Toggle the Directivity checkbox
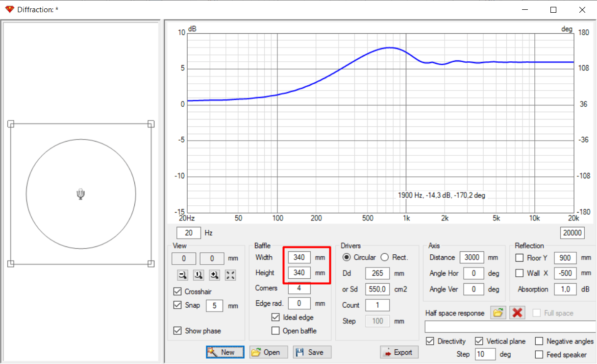597x364 pixels. (x=430, y=341)
